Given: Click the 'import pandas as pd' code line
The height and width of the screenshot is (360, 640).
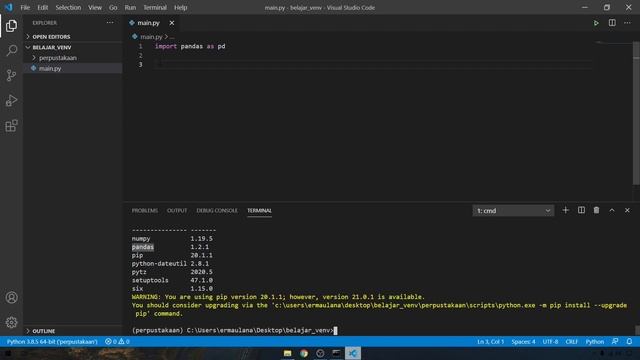Looking at the screenshot, I should 190,46.
